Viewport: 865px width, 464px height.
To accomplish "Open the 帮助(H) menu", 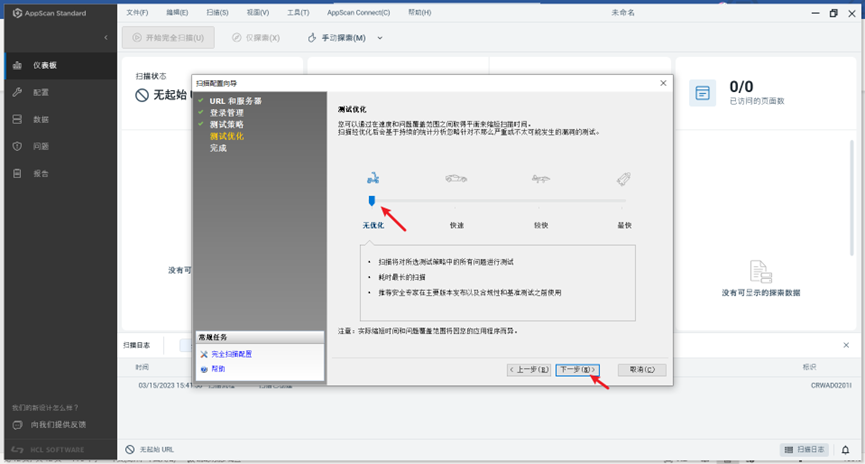I will point(419,12).
